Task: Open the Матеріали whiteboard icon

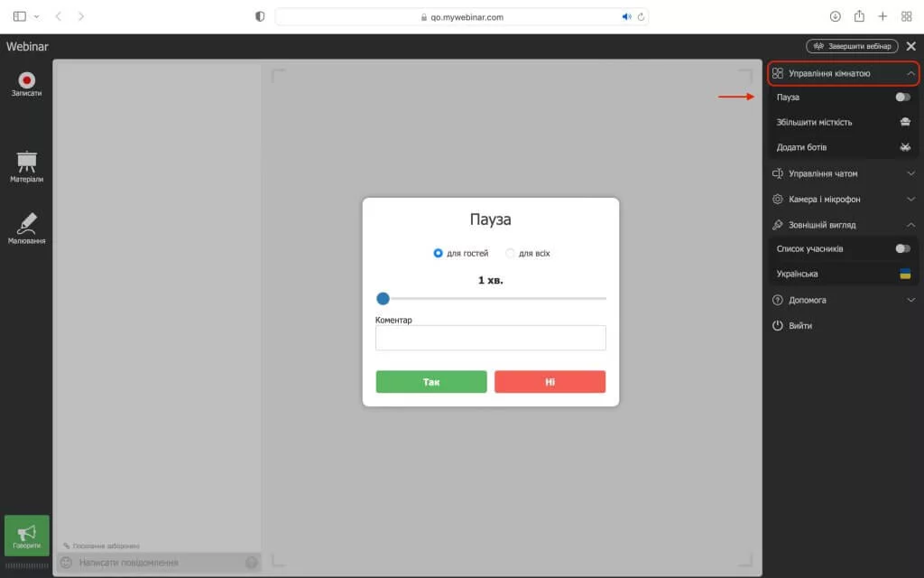Action: point(26,162)
